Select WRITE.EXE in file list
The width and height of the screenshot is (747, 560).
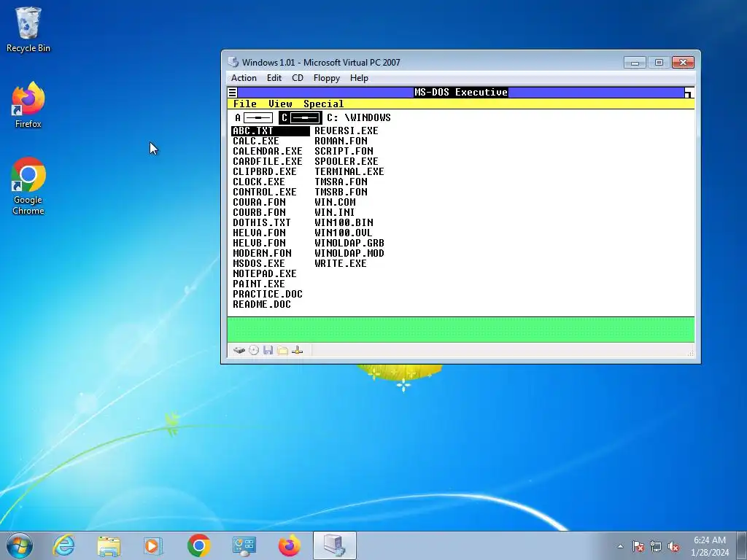341,264
